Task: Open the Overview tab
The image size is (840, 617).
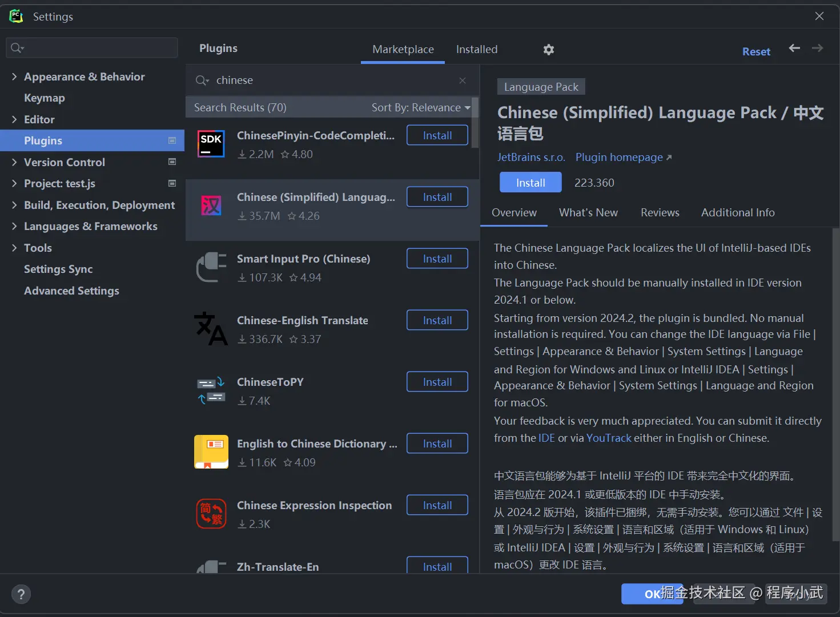Action: [514, 213]
